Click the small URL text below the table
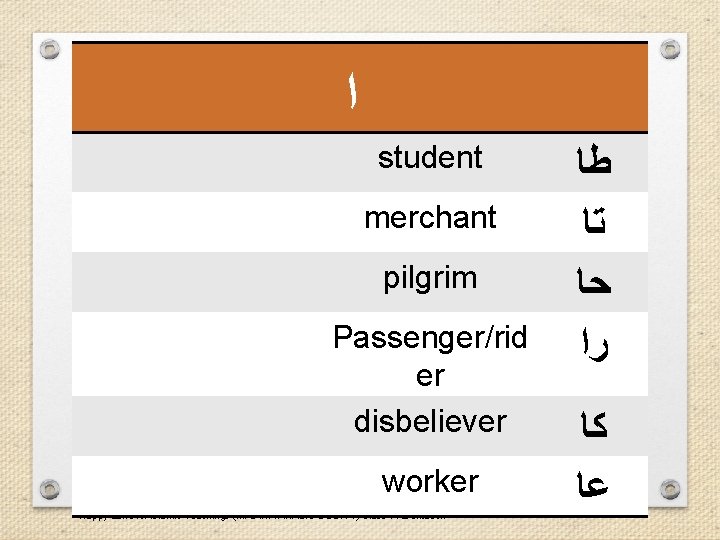Viewport: 720px width, 540px height. point(260,517)
